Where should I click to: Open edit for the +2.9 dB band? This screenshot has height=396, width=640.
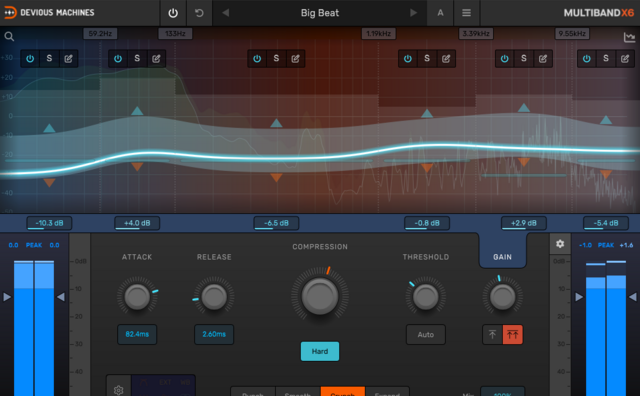pyautogui.click(x=543, y=58)
